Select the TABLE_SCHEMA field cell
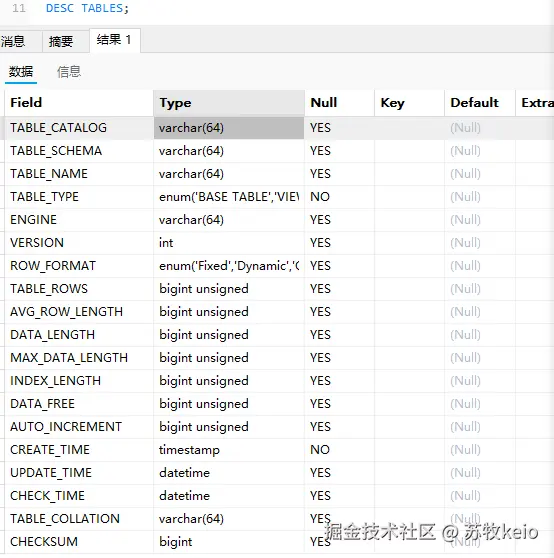The width and height of the screenshot is (554, 558). click(79, 151)
